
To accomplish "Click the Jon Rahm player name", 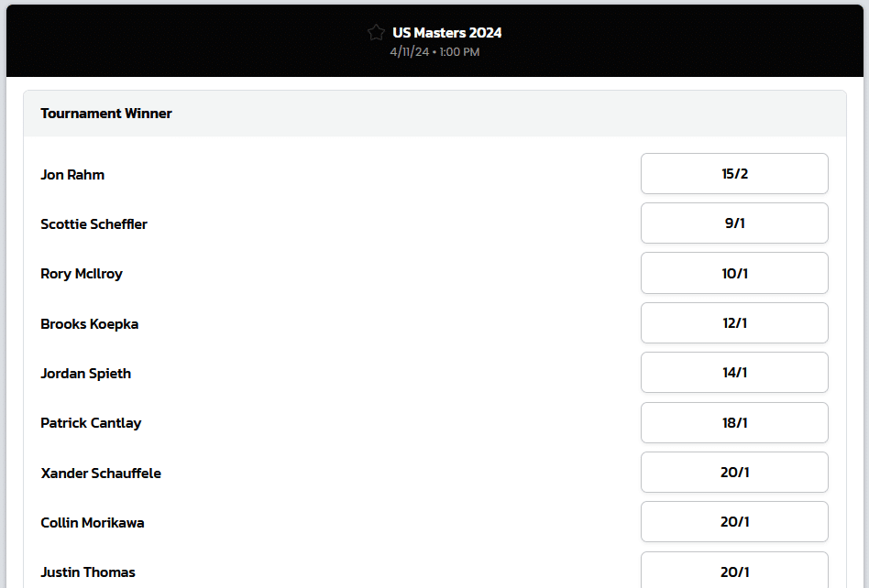I will click(x=72, y=174).
